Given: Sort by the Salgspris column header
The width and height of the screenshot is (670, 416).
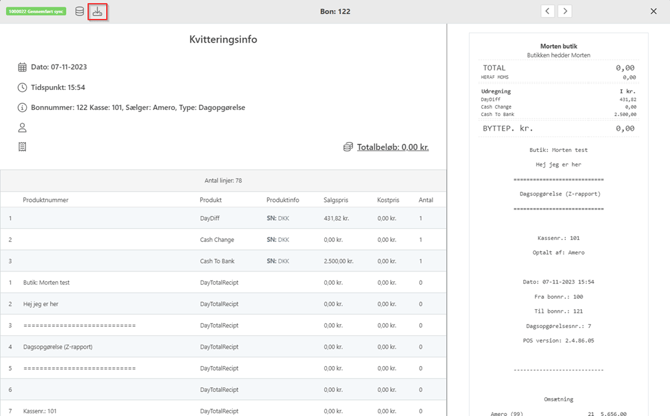Looking at the screenshot, I should click(x=336, y=200).
